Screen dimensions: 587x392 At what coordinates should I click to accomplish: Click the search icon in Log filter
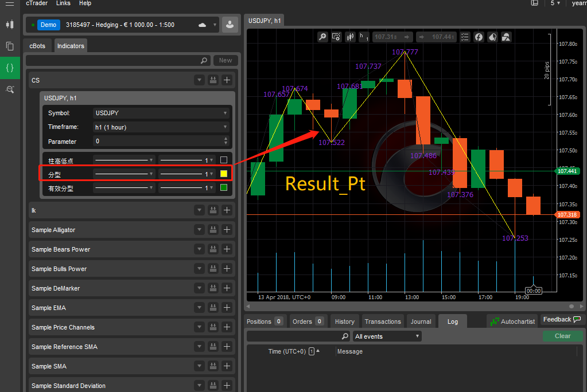345,336
